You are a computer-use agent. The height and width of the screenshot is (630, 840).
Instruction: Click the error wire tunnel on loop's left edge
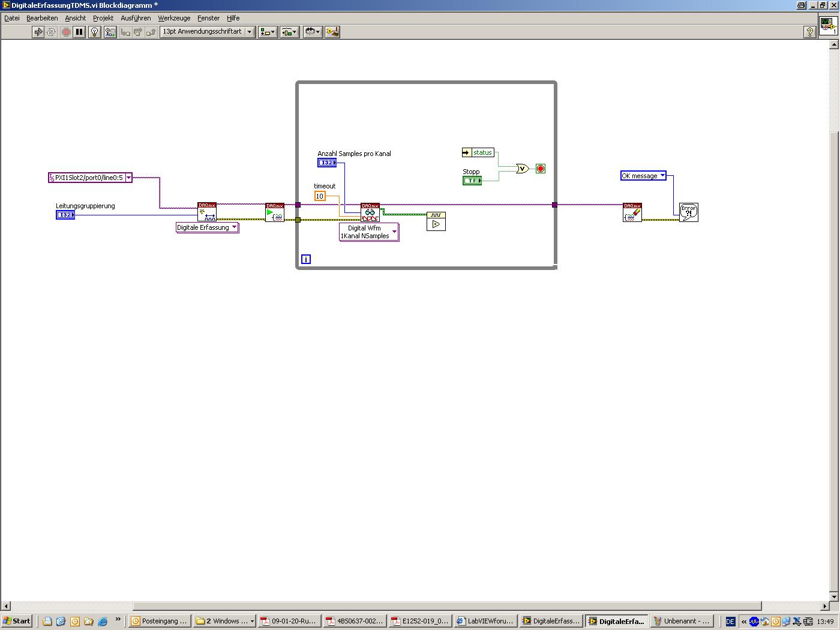pos(298,220)
